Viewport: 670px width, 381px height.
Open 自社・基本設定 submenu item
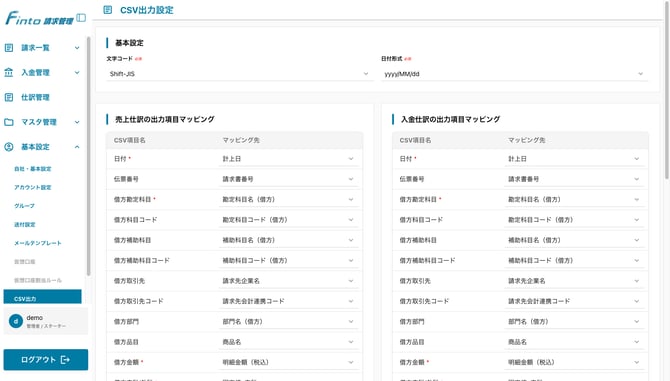point(32,169)
